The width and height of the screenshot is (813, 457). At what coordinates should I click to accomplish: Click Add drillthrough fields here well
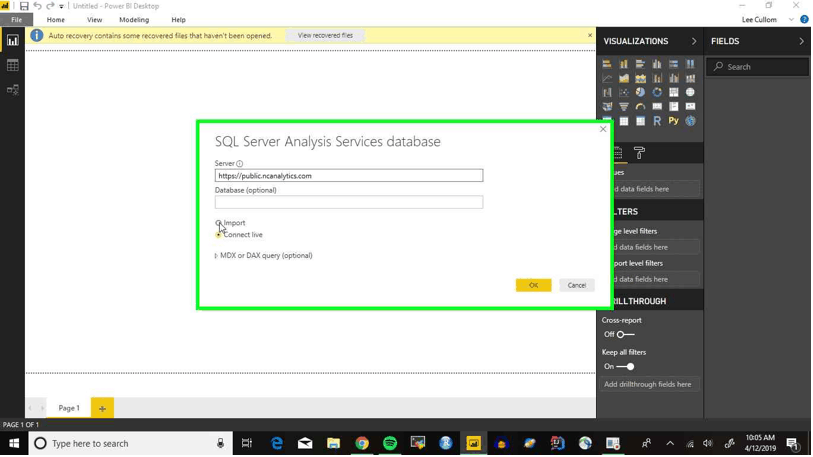click(x=649, y=384)
